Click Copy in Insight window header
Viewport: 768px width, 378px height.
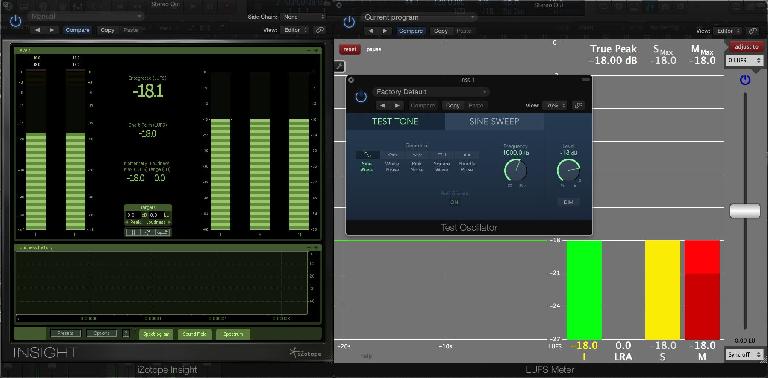107,30
